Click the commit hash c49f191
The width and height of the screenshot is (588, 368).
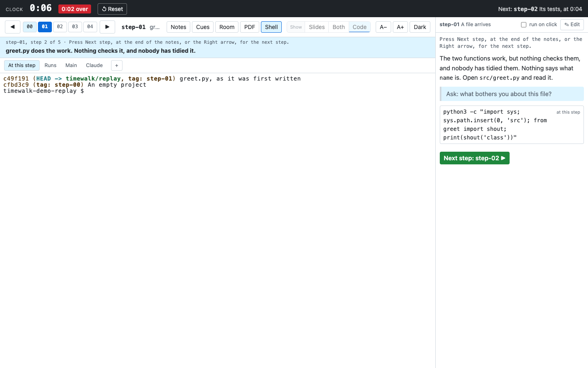[16, 79]
